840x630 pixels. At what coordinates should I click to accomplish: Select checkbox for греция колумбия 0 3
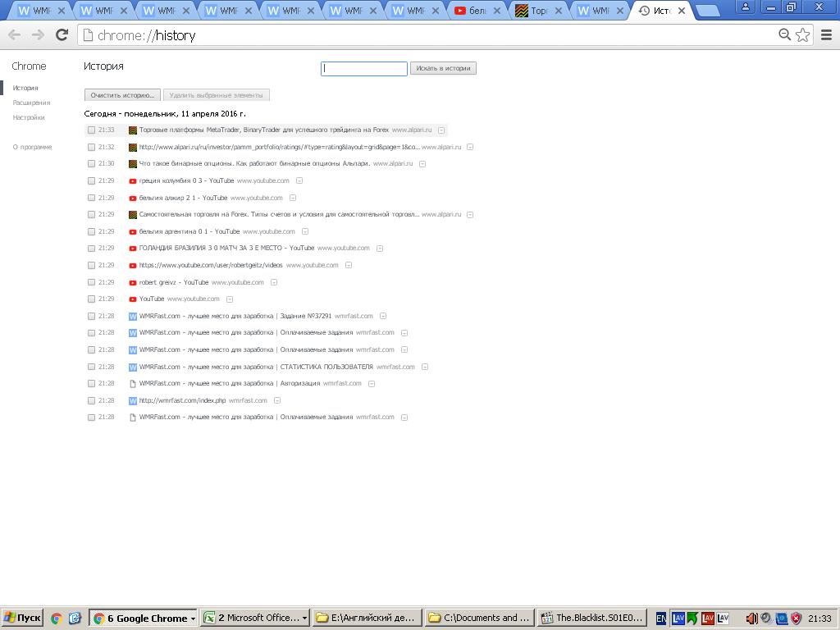tap(91, 181)
